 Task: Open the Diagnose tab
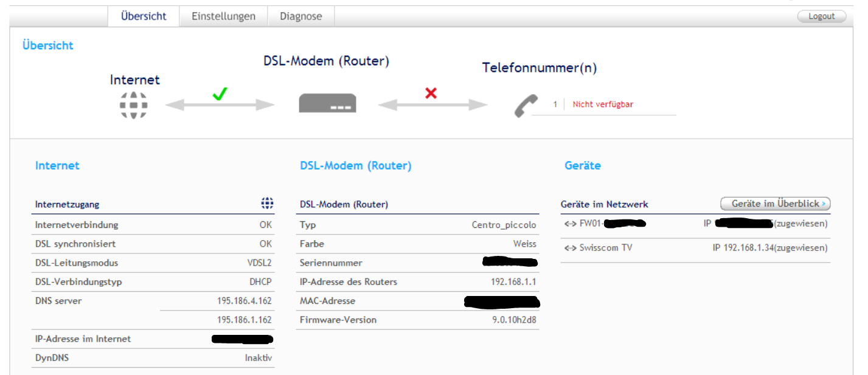point(300,16)
